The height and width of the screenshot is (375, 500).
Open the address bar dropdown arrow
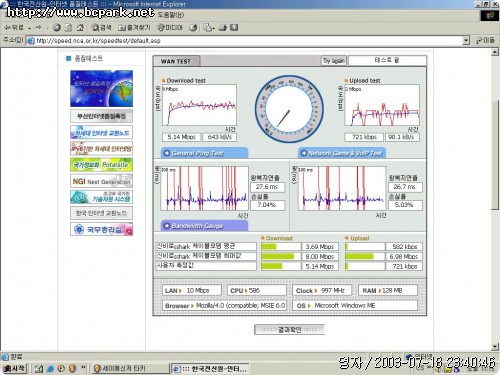466,41
